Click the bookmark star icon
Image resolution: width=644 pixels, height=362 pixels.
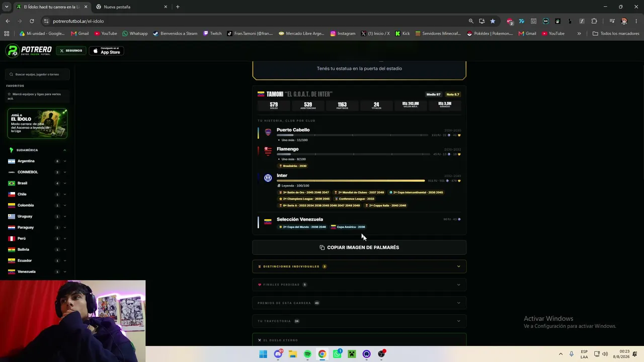[493, 21]
